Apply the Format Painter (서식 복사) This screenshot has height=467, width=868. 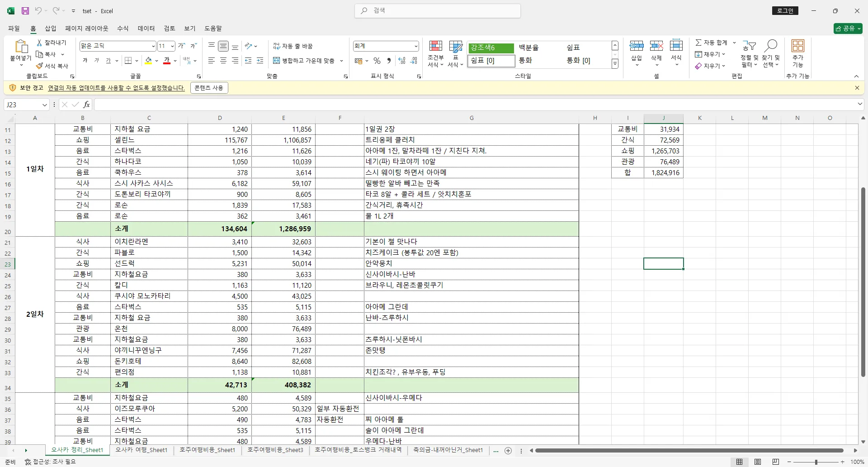point(52,66)
